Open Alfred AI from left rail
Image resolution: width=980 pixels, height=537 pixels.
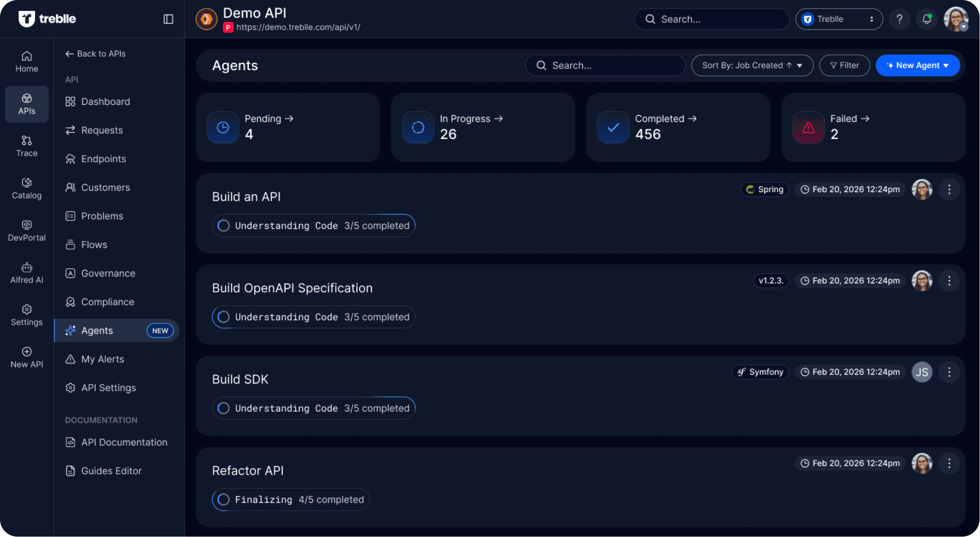pos(27,273)
